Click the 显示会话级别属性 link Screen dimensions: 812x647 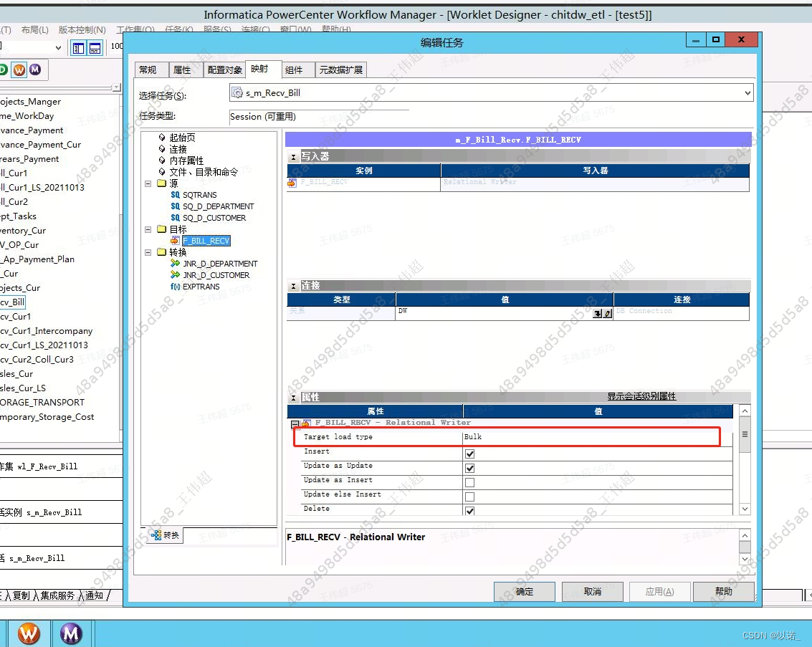641,396
